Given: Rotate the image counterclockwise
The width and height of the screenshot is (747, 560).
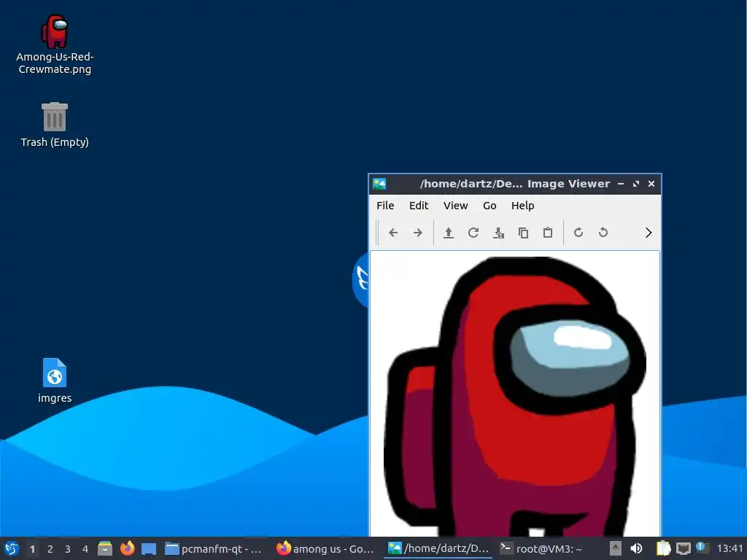Looking at the screenshot, I should [x=603, y=233].
